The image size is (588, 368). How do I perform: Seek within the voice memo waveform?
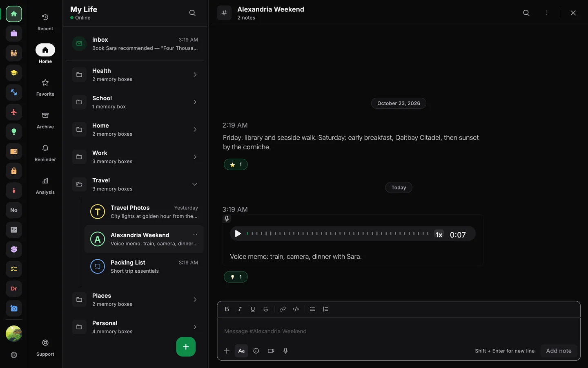tap(338, 233)
